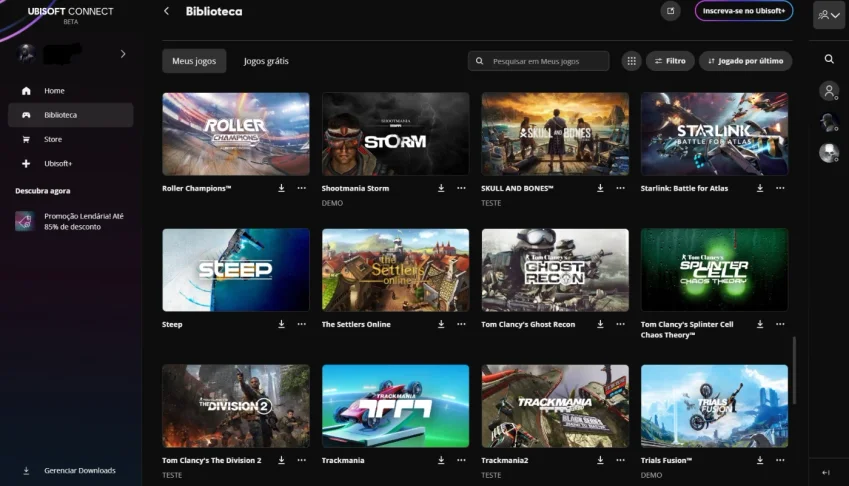The width and height of the screenshot is (849, 486).
Task: Open the second friend avatar in right panel
Action: coord(829,122)
